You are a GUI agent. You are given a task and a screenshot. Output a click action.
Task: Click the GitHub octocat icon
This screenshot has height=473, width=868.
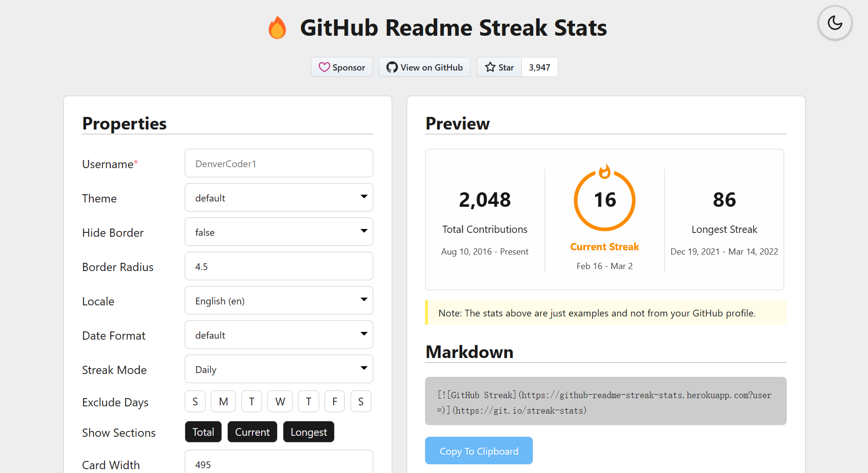coord(392,67)
